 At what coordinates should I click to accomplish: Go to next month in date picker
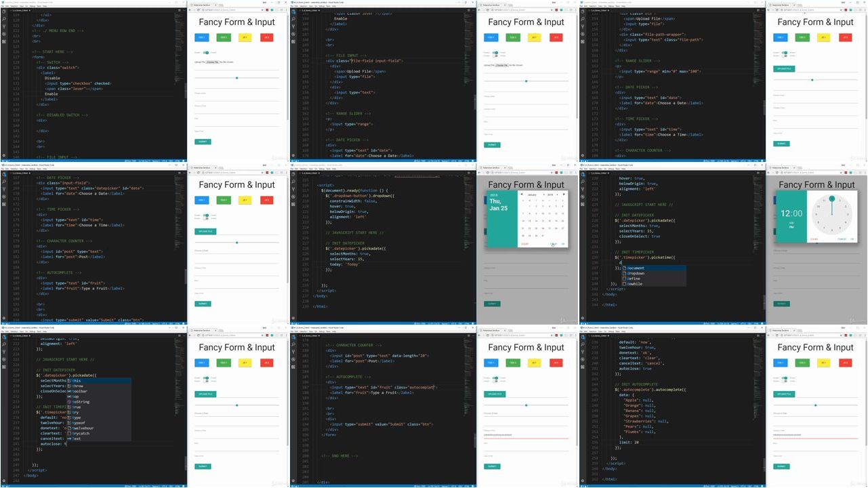coord(564,194)
